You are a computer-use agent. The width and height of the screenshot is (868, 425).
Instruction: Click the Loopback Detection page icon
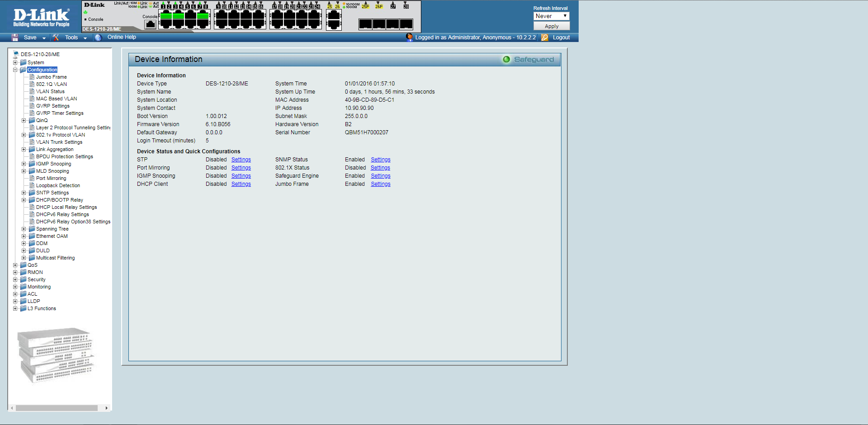tap(32, 185)
